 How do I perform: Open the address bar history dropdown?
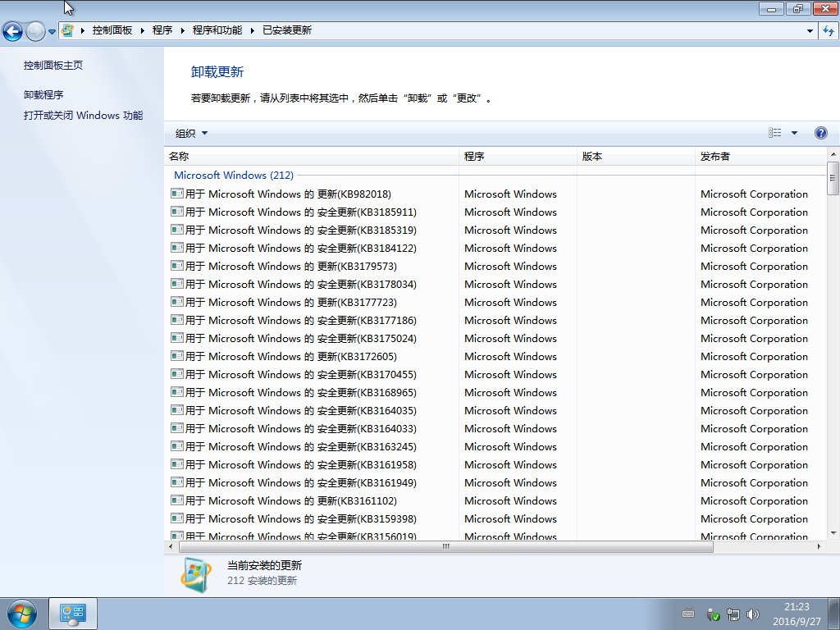810,31
